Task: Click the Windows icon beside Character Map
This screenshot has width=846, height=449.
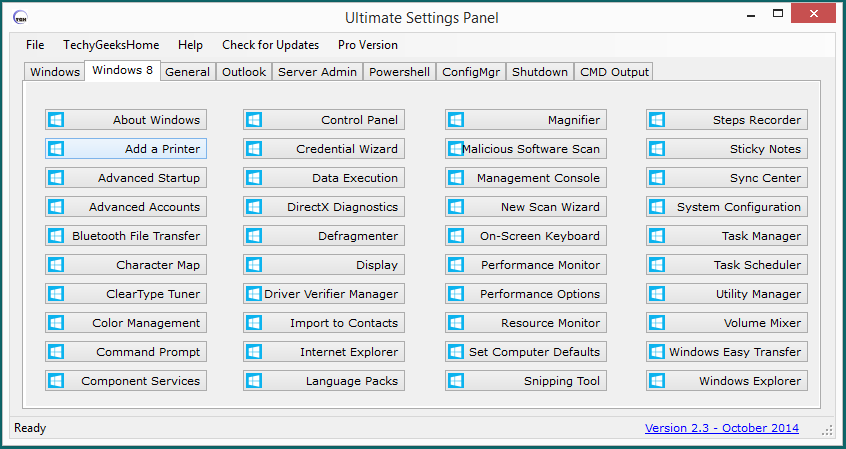Action: click(56, 265)
